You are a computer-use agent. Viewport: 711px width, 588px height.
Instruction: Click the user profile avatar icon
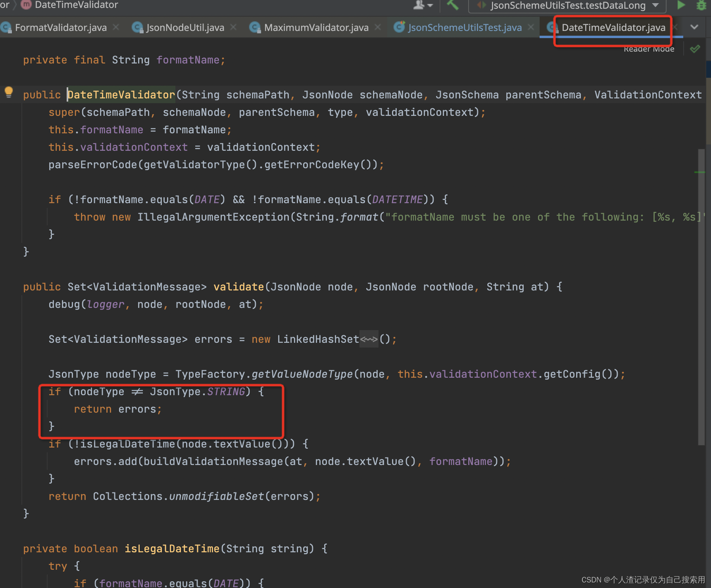click(418, 5)
